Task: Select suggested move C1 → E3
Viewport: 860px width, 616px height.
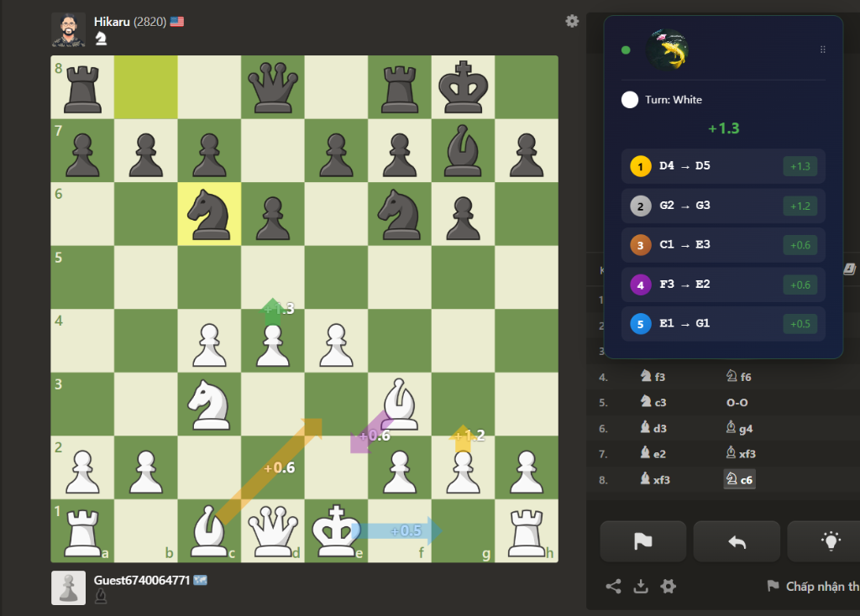Action: click(x=723, y=245)
